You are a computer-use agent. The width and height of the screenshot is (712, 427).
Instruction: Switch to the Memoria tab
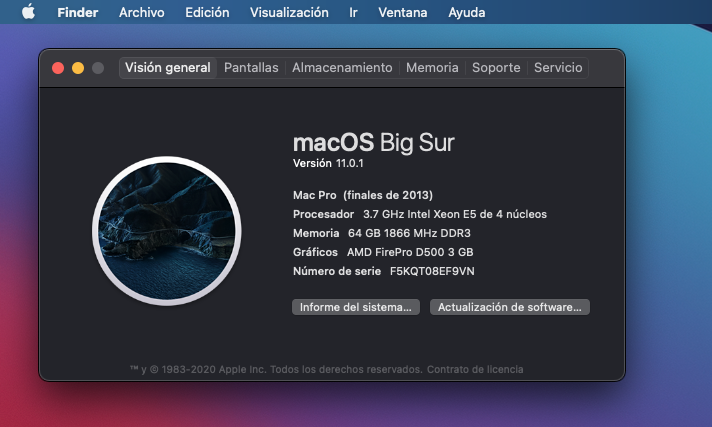coord(432,68)
